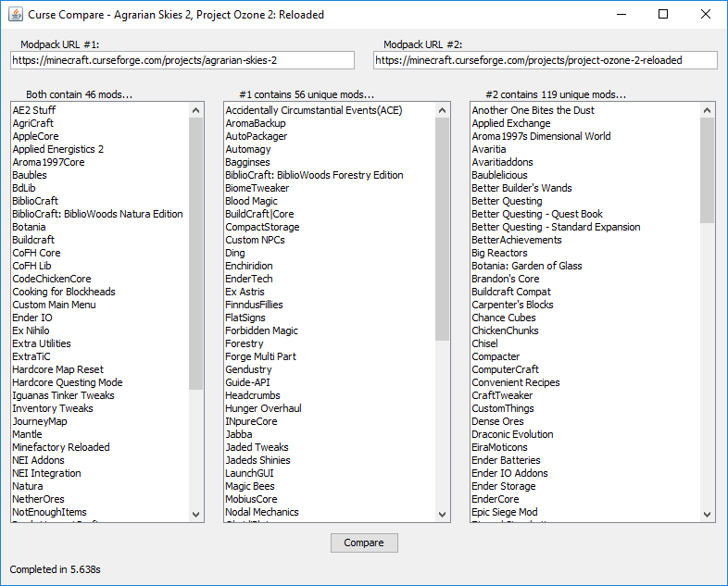Click up arrow of shared mods list scrollbar
This screenshot has height=586, width=728.
tap(196, 110)
